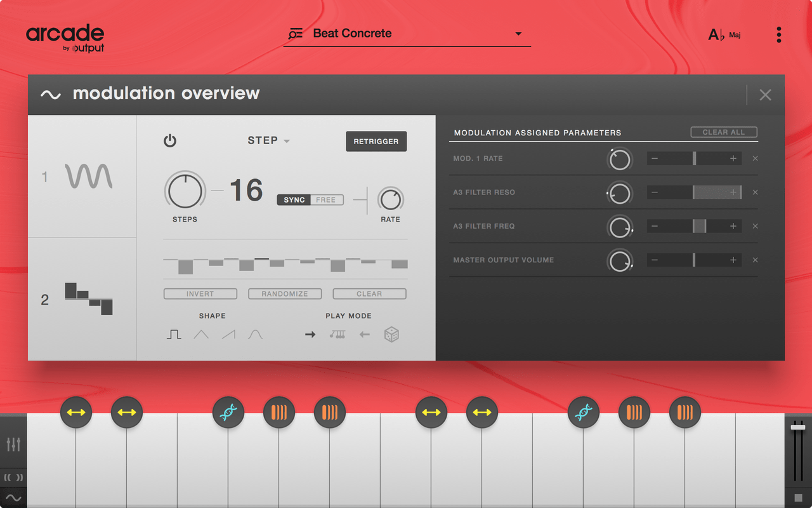812x508 pixels.
Task: Set play mode to pendulum
Action: click(x=337, y=335)
